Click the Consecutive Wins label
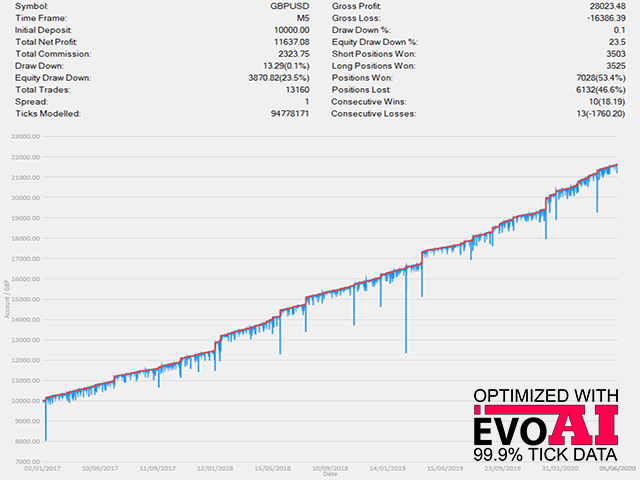This screenshot has height=480, width=640. 369,102
